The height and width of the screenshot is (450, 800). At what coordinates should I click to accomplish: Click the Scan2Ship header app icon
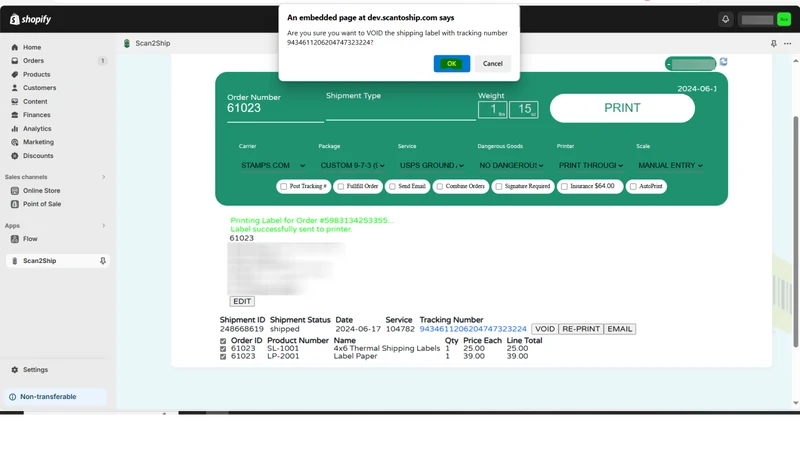click(127, 43)
